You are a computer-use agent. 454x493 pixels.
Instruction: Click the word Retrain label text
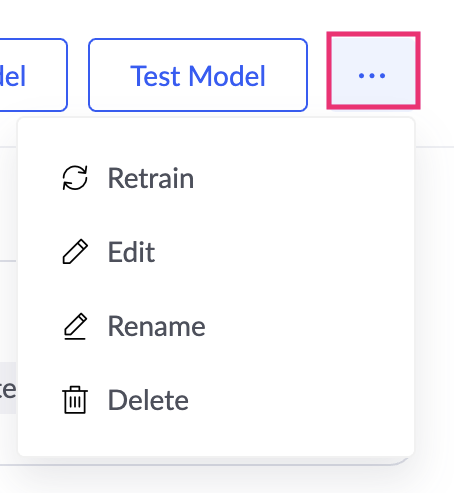[151, 178]
